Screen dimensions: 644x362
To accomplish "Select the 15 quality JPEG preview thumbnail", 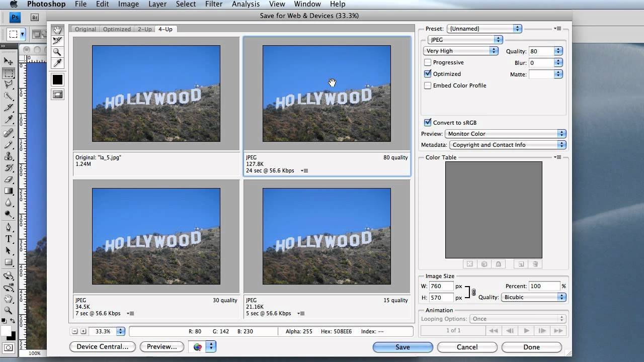I will (327, 236).
